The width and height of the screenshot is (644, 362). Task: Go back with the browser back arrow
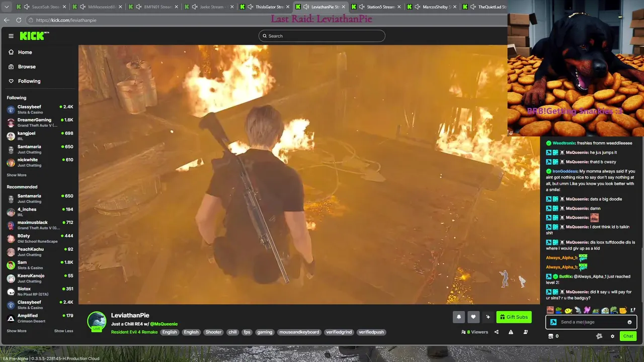[7, 20]
